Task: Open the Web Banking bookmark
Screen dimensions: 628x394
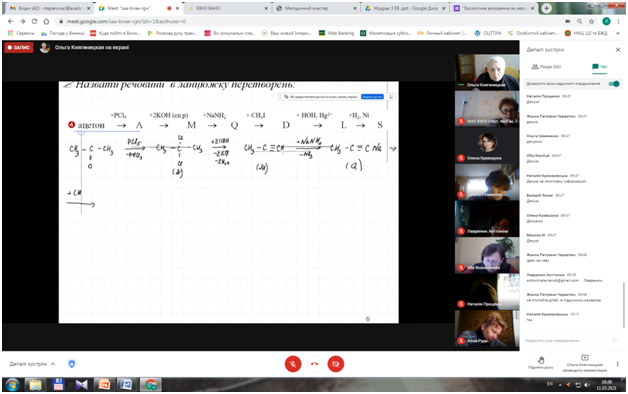Action: 336,33
